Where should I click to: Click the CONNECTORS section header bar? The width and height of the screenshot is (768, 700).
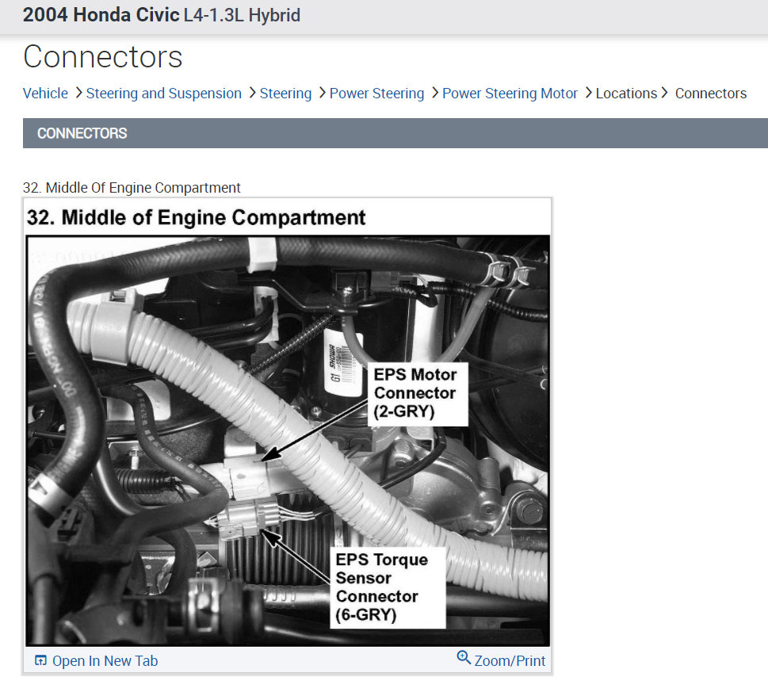[395, 133]
